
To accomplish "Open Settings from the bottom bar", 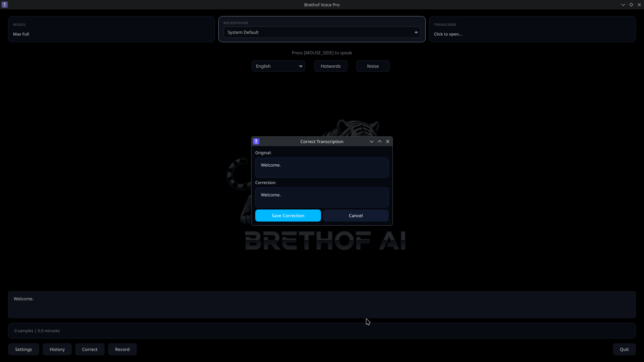I will tap(23, 349).
